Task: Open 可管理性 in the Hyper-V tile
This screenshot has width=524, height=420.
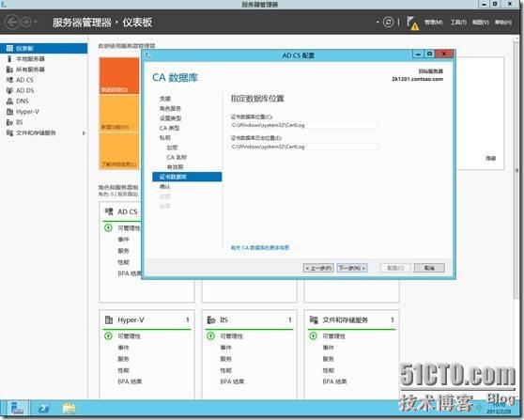Action: [x=129, y=336]
